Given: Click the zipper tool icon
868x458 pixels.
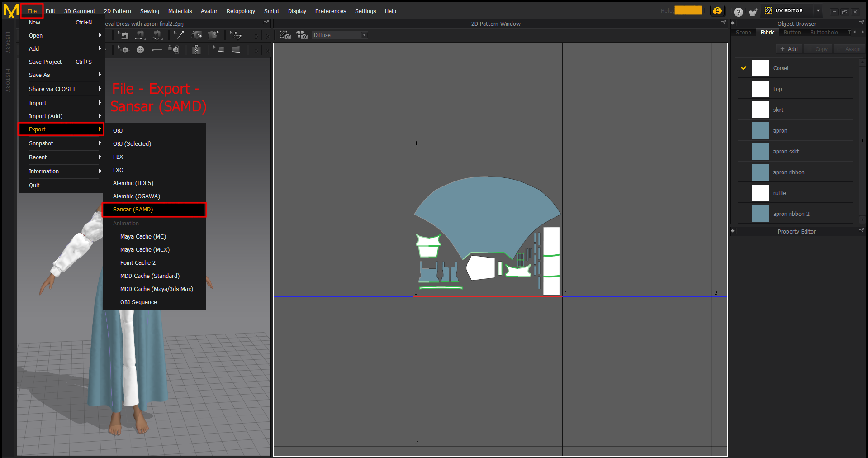Looking at the screenshot, I should click(196, 50).
